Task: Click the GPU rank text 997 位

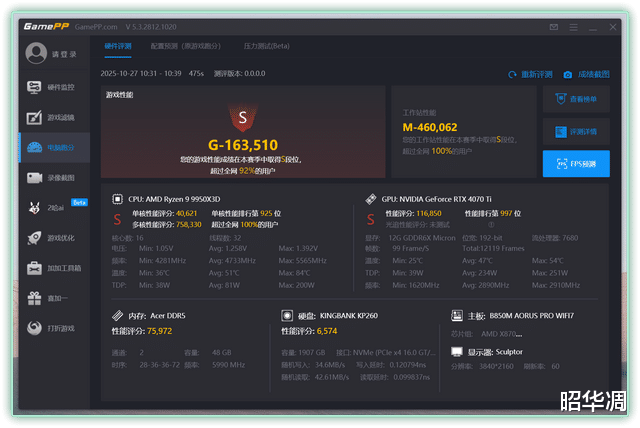Action: tap(511, 213)
